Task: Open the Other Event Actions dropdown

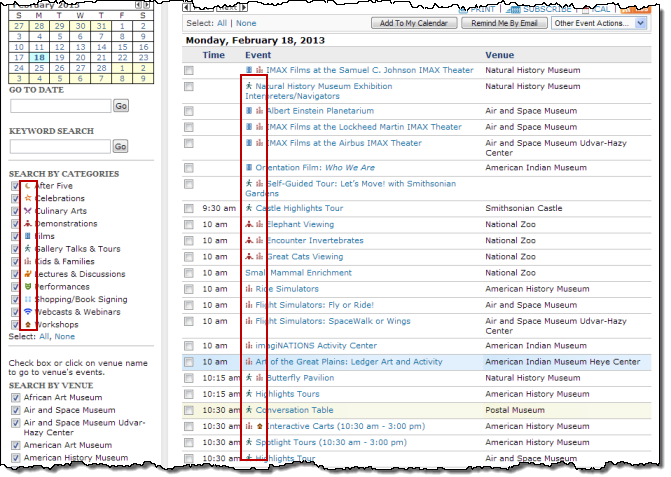Action: pyautogui.click(x=599, y=23)
